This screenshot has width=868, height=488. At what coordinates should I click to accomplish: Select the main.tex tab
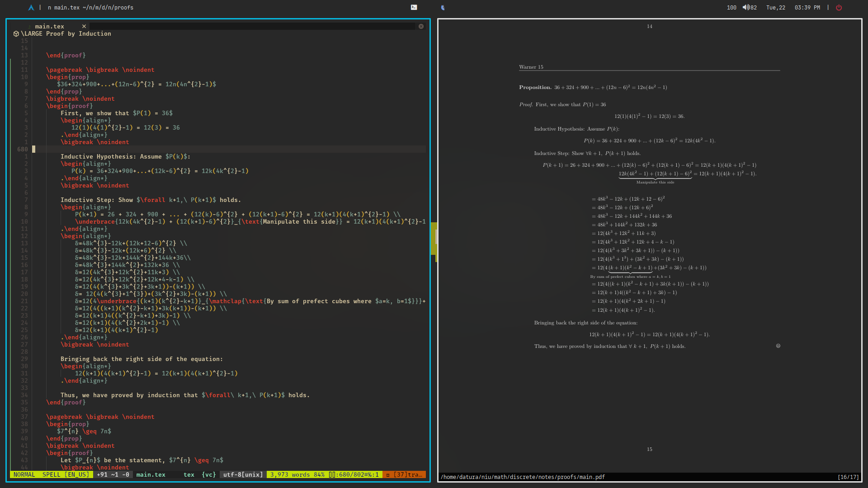50,26
